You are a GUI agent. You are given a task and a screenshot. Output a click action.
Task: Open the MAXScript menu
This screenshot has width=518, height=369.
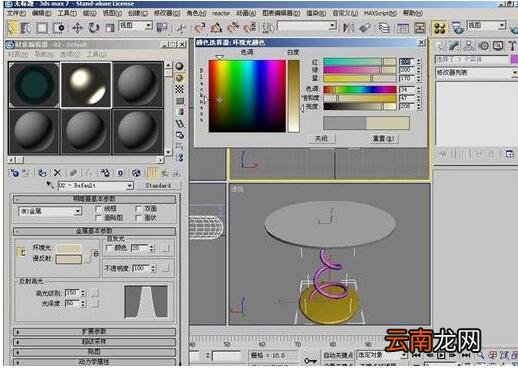coord(380,13)
